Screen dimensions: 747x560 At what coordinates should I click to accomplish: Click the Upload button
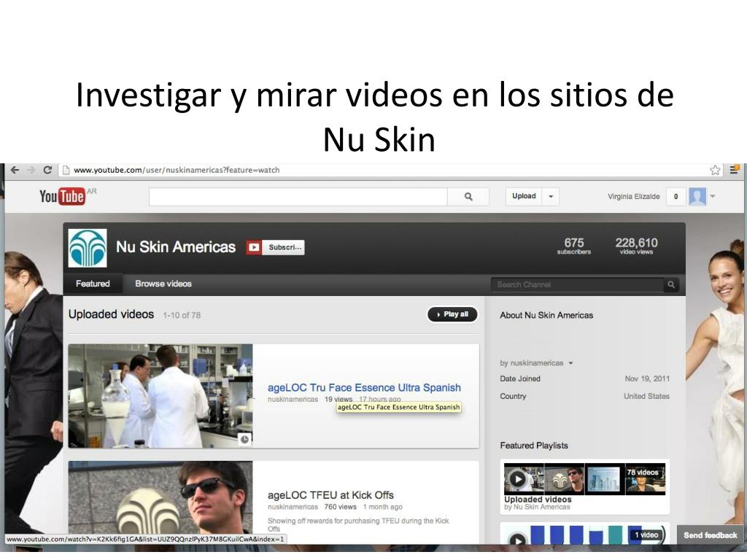point(524,196)
